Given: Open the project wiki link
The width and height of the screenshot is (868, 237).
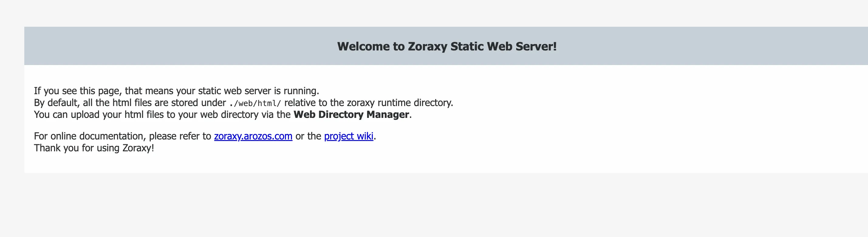Looking at the screenshot, I should click(349, 136).
